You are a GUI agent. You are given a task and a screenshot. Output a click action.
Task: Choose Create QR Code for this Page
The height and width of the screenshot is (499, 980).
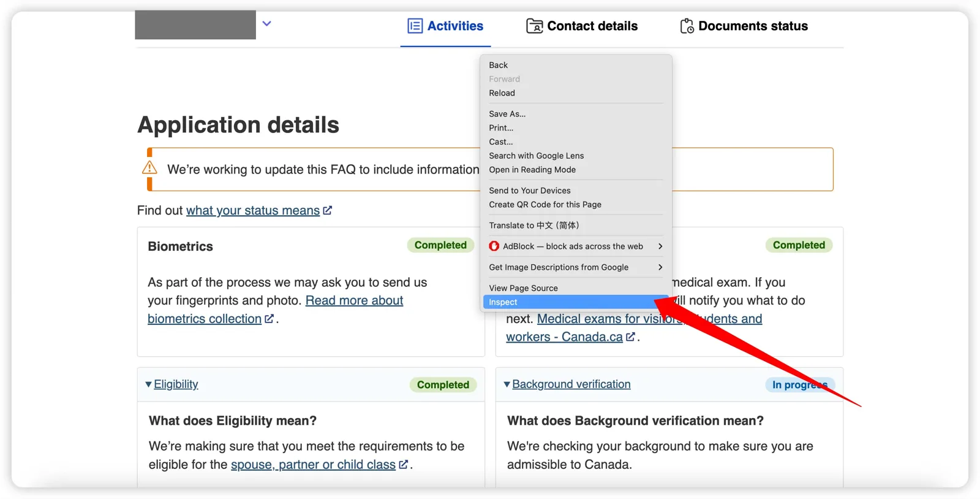pos(576,205)
